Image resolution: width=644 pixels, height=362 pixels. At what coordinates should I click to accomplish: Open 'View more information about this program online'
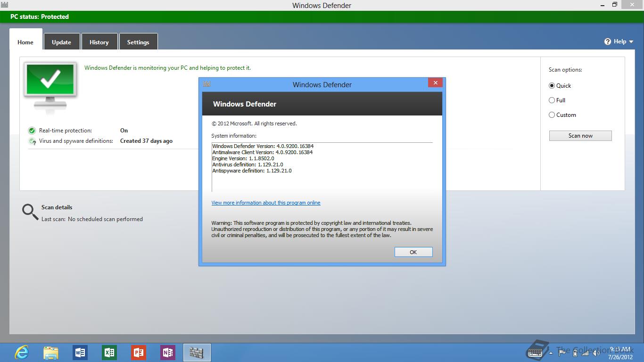266,203
